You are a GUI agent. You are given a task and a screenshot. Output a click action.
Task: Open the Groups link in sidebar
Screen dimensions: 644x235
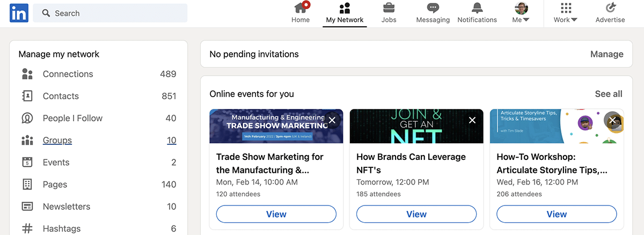[57, 141]
